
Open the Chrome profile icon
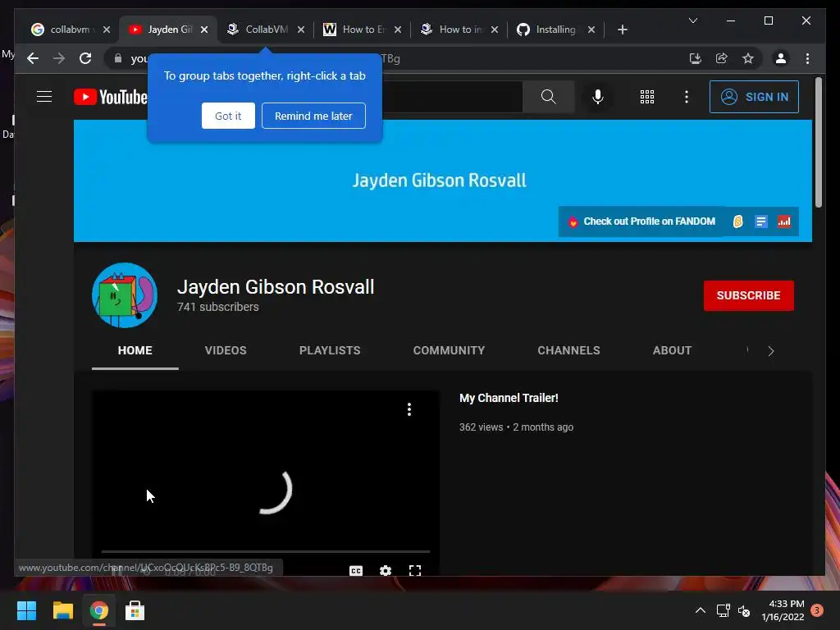[x=781, y=58]
